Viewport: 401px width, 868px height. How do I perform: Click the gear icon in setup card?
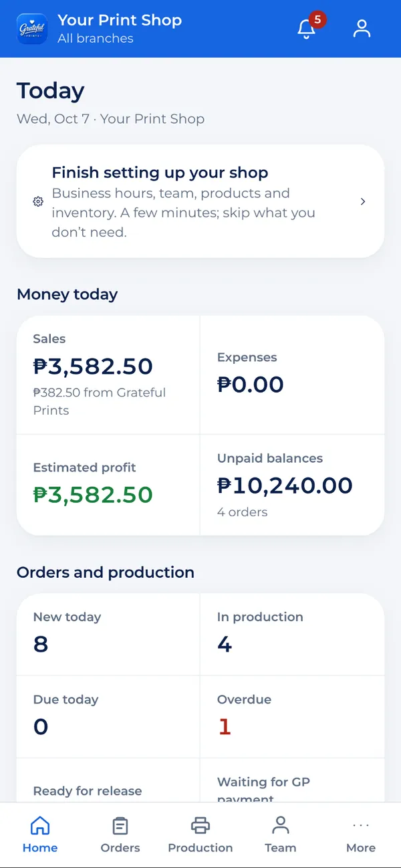(38, 201)
